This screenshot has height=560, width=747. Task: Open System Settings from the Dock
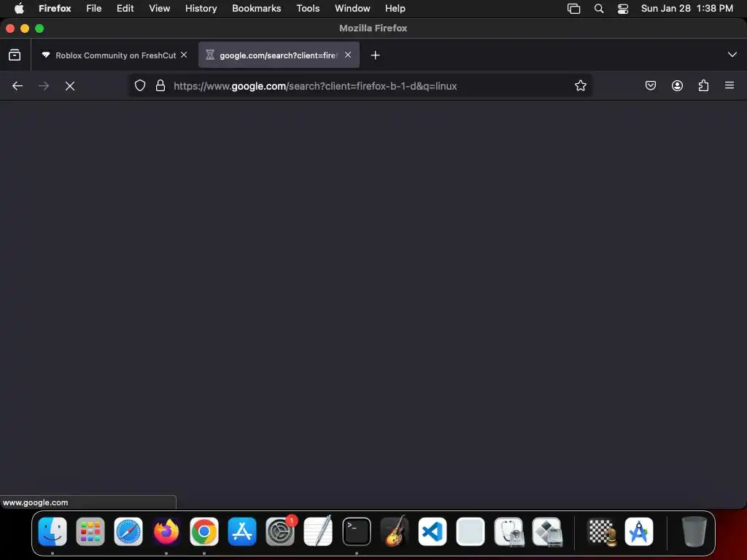coord(280,532)
